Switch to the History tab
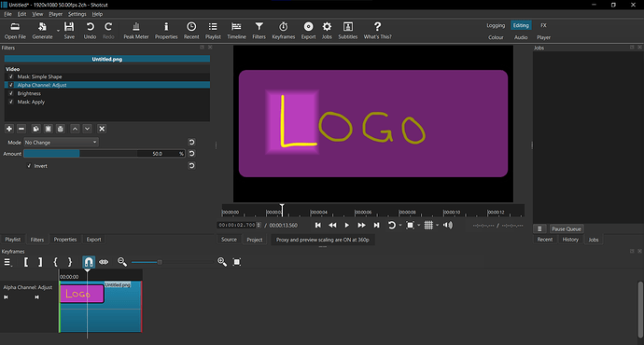 click(570, 240)
